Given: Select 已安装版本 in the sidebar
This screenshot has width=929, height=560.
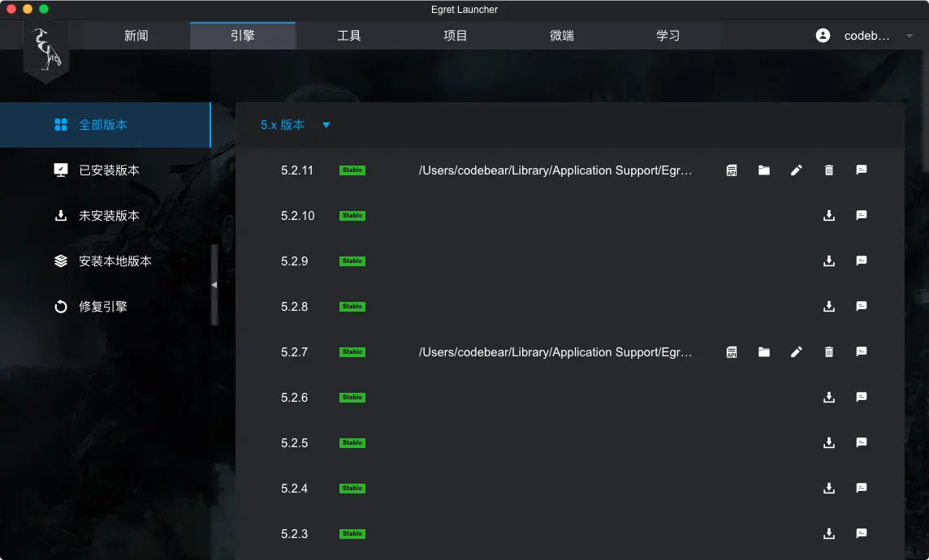Looking at the screenshot, I should pos(106,170).
